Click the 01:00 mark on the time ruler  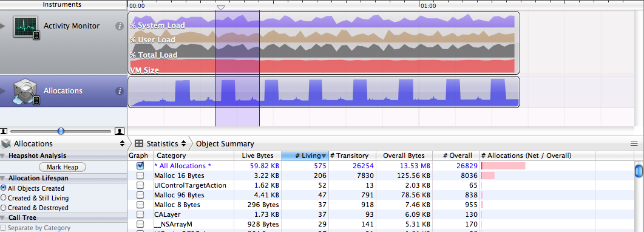pos(429,6)
